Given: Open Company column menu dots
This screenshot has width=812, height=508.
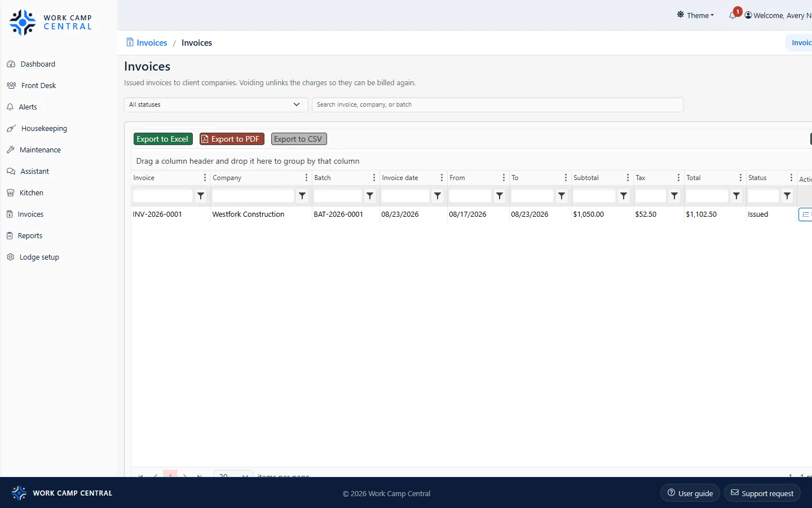Looking at the screenshot, I should [306, 178].
